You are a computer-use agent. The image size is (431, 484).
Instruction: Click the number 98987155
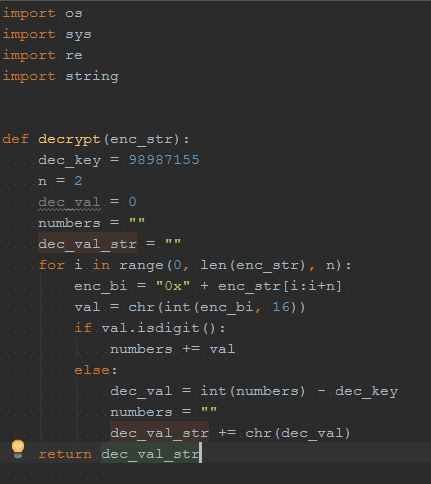[x=164, y=160]
